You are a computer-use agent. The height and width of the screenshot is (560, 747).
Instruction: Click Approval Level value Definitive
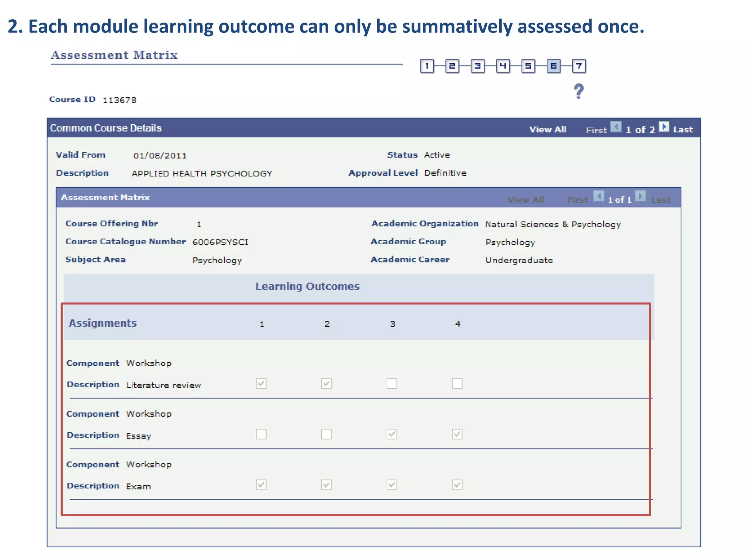(x=445, y=173)
